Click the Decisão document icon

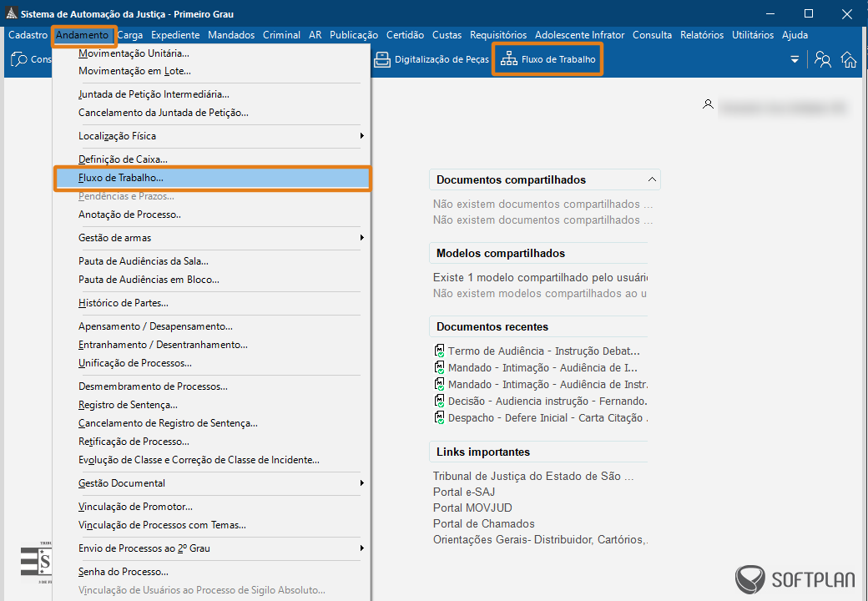click(x=440, y=401)
